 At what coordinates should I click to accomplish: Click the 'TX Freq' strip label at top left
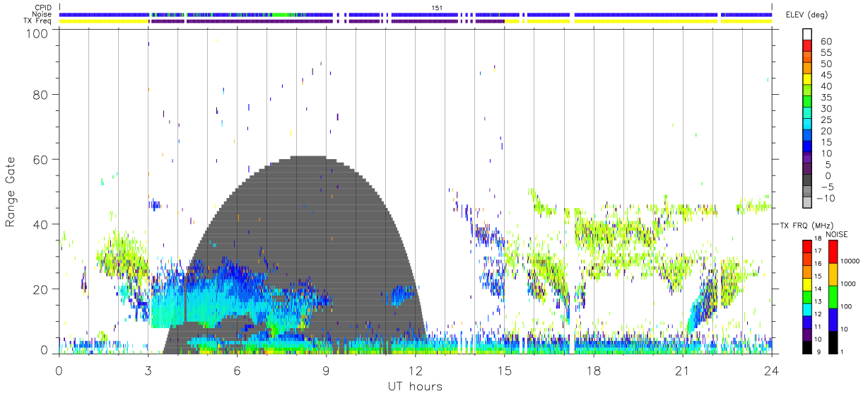38,21
